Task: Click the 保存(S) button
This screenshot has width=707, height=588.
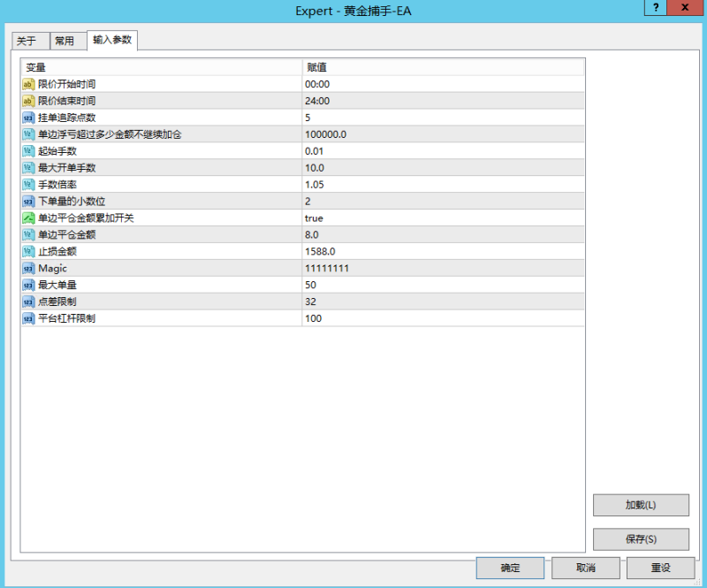Action: 640,539
